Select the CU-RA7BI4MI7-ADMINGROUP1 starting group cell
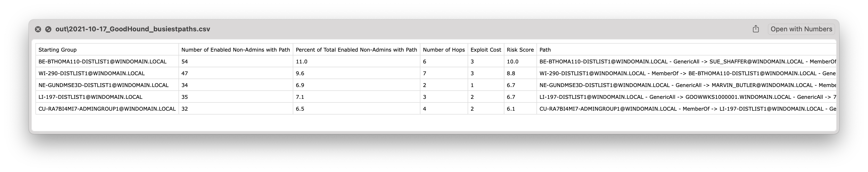 [x=107, y=109]
